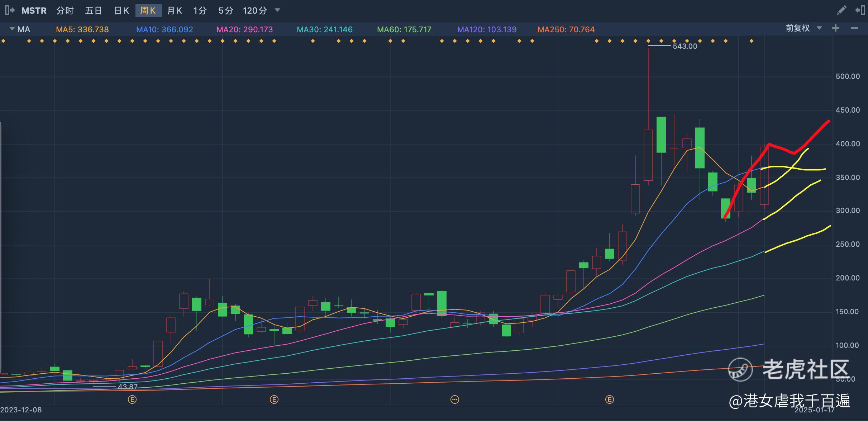Click the 300.00 price axis label
The image size is (868, 421).
click(x=848, y=210)
